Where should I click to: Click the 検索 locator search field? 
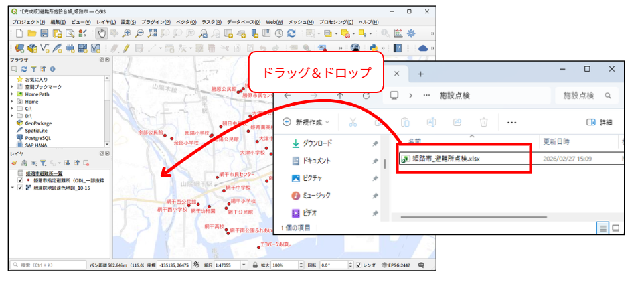point(48,265)
